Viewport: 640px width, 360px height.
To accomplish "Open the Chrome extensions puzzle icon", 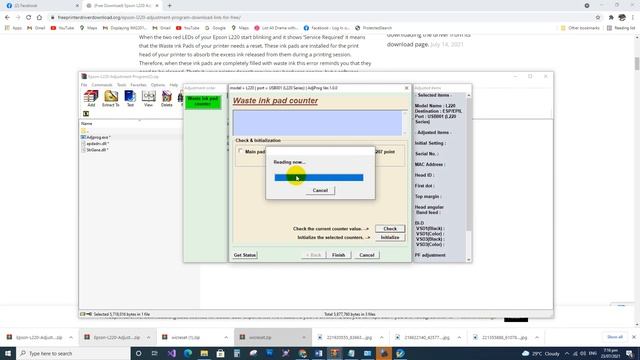I will click(x=611, y=18).
